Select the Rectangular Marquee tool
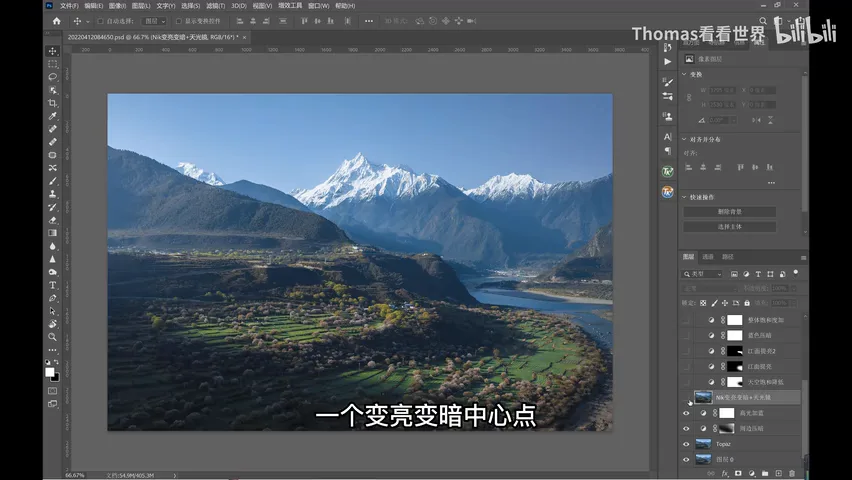 [x=53, y=64]
